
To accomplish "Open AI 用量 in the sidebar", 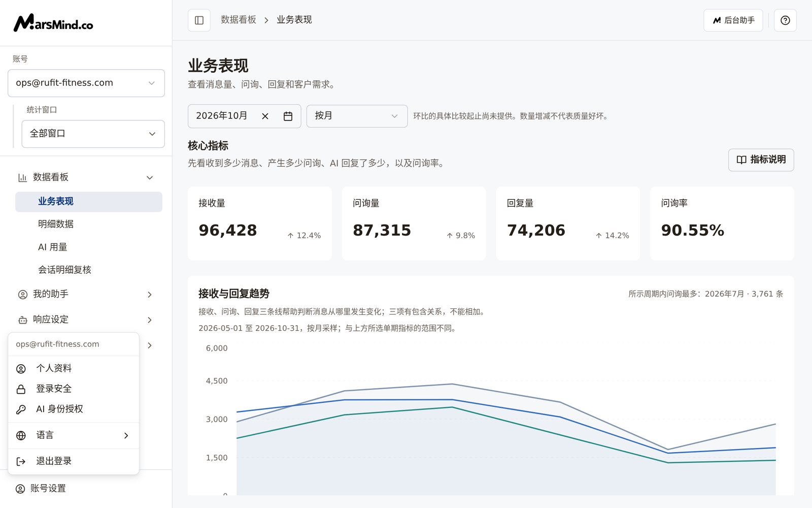I will pos(89,247).
